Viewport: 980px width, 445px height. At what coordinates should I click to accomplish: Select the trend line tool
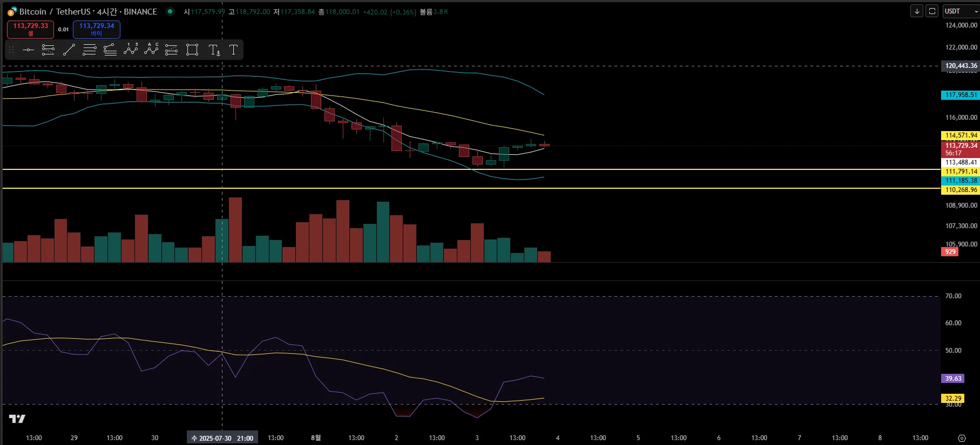pyautogui.click(x=69, y=50)
